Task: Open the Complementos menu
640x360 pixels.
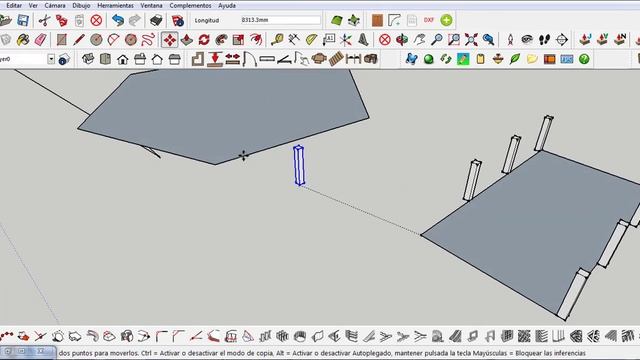Action: tap(190, 6)
